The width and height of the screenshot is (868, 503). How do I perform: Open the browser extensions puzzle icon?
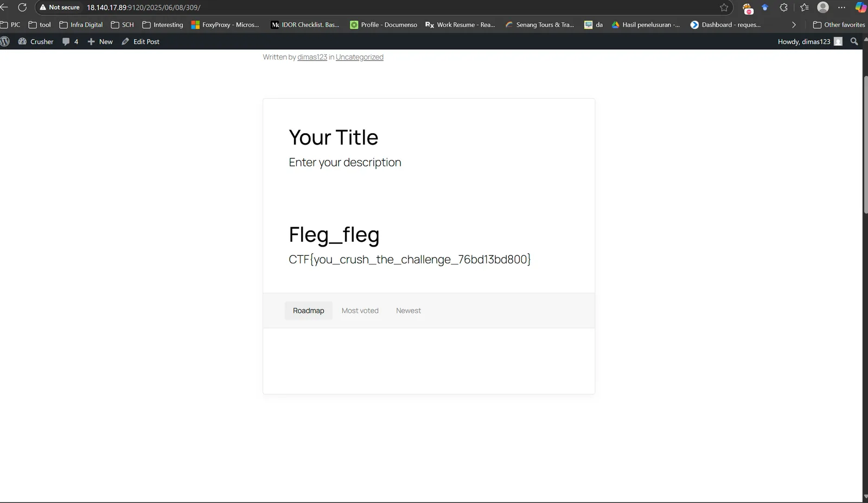(784, 8)
